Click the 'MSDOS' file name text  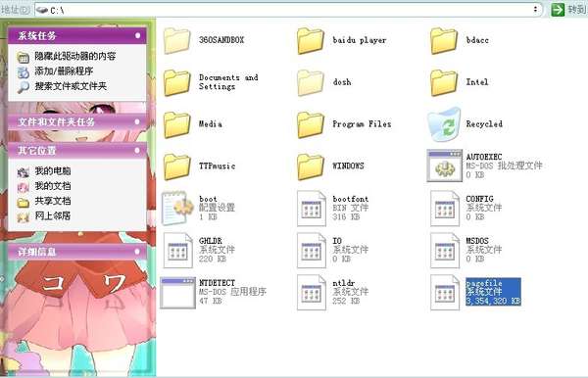[477, 241]
